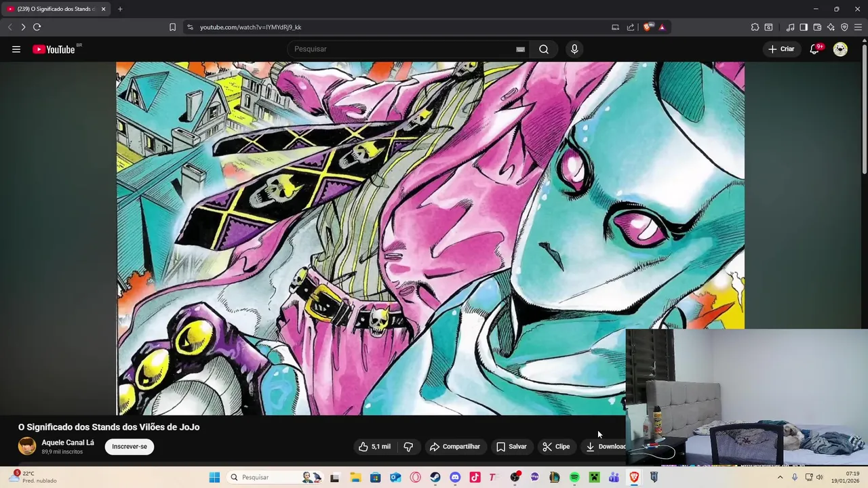Go forward with the browser forward arrow
This screenshot has height=488, width=868.
23,27
